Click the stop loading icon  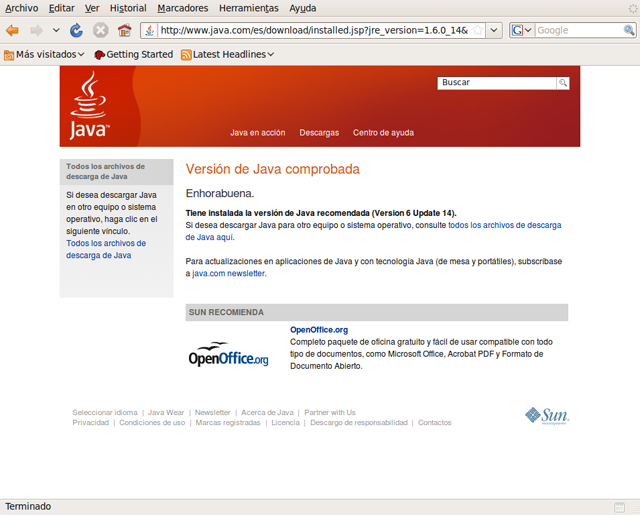(x=100, y=31)
